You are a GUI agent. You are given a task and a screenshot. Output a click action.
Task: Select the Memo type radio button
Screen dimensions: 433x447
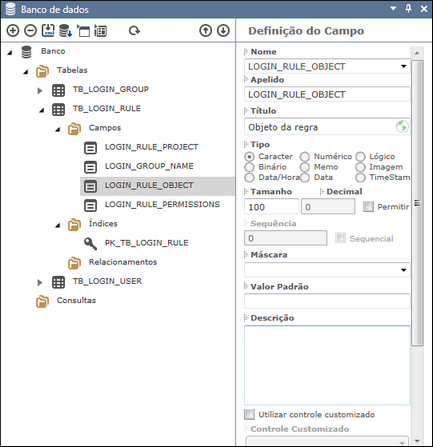tap(304, 167)
